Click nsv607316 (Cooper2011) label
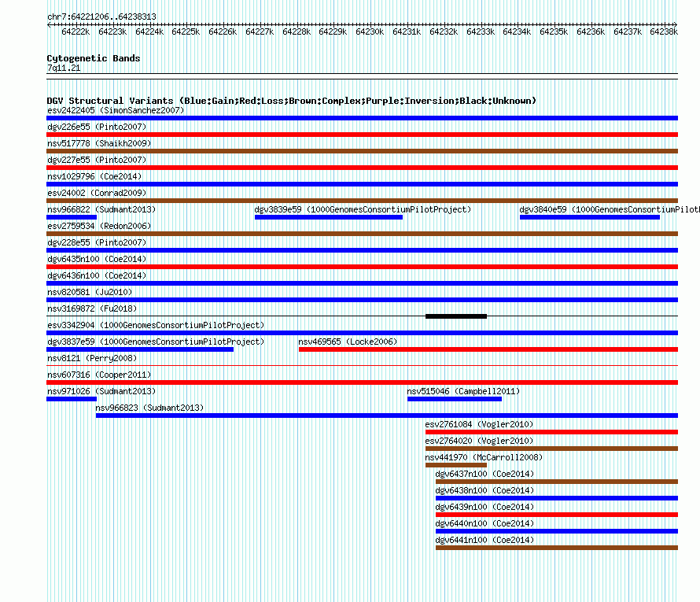Viewport: 700px width, 602px height. point(99,375)
